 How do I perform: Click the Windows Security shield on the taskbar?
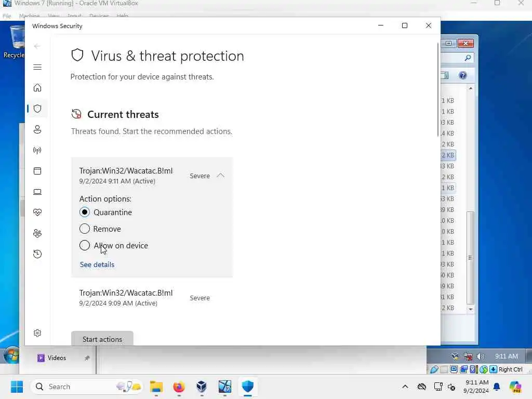(248, 387)
